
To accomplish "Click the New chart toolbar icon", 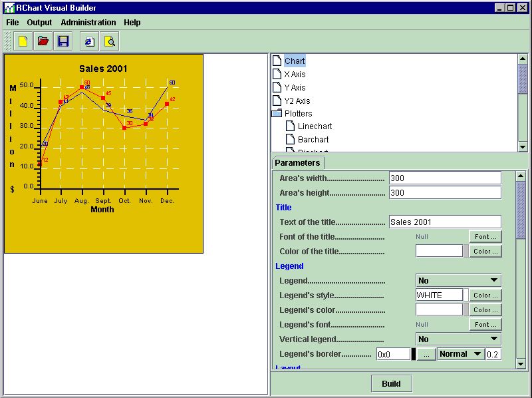I will coord(23,41).
